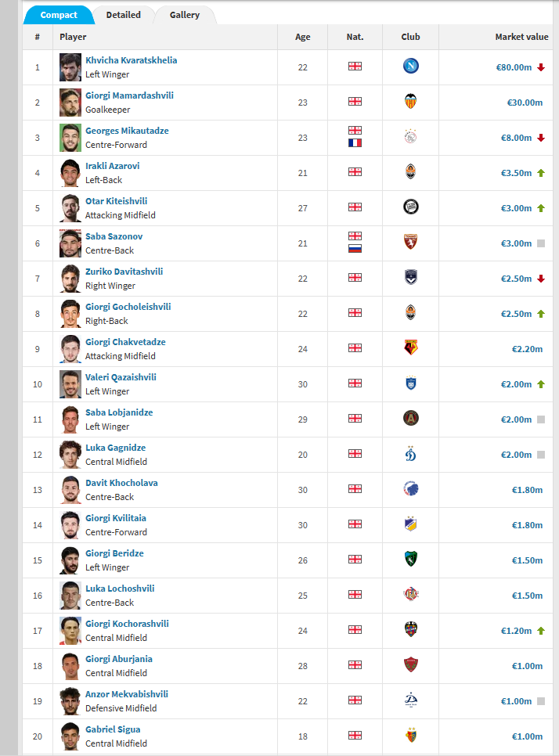The image size is (559, 756).
Task: Click the Bordeaux club crest icon
Action: pyautogui.click(x=410, y=279)
